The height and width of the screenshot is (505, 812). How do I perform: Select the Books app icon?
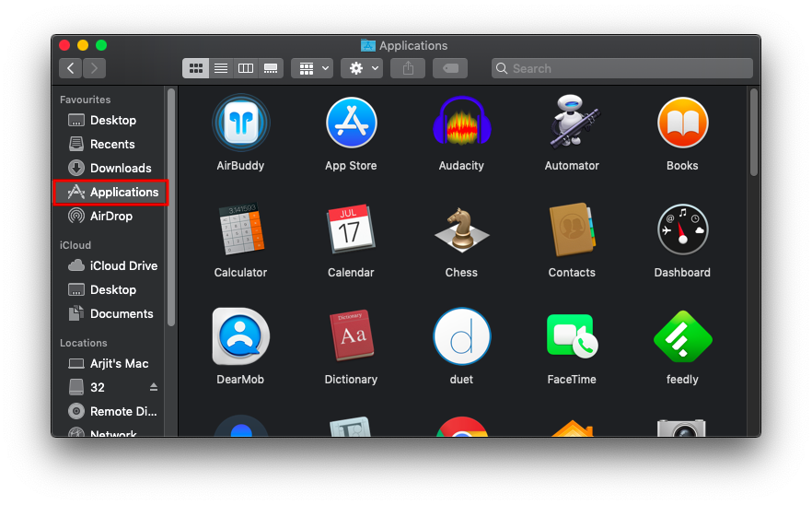(682, 123)
